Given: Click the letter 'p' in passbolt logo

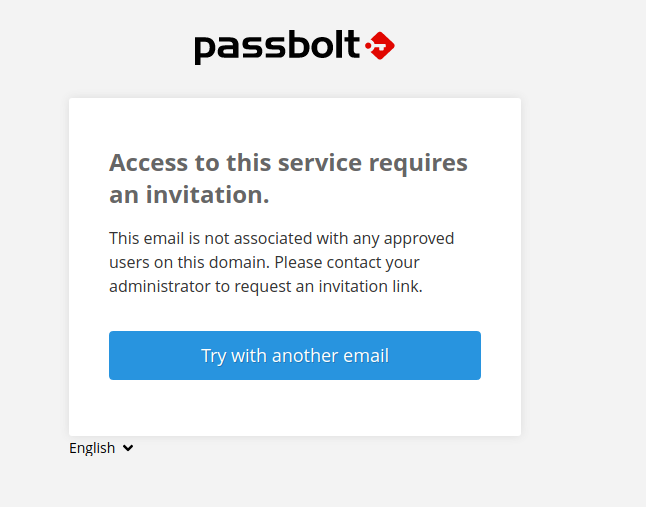Looking at the screenshot, I should point(204,48).
